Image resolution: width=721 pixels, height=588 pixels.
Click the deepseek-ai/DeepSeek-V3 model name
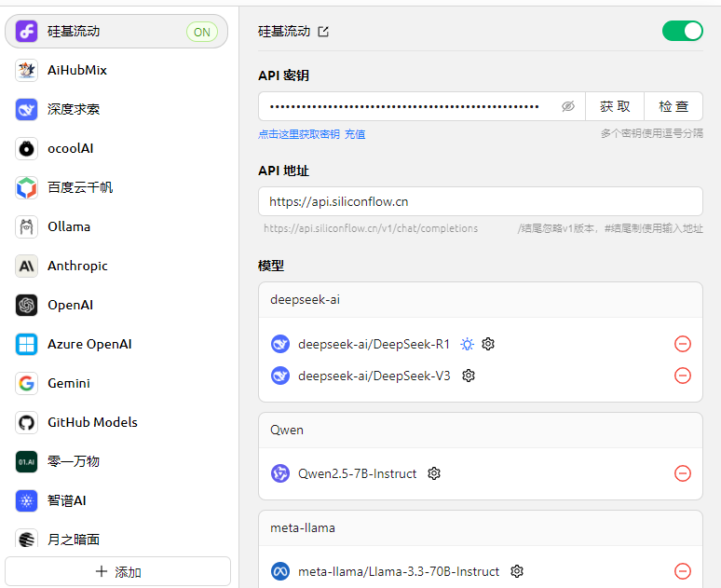(374, 376)
